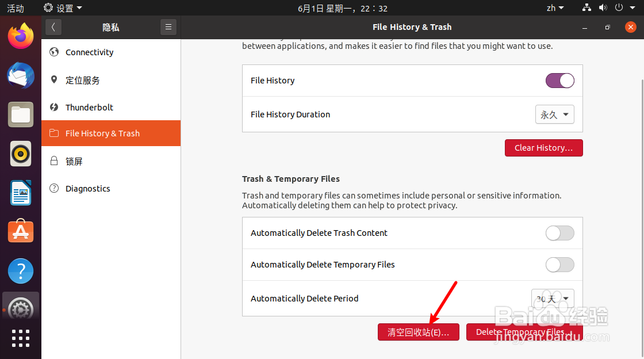This screenshot has width=644, height=359.
Task: Open the File History Duration dropdown
Action: coord(554,114)
